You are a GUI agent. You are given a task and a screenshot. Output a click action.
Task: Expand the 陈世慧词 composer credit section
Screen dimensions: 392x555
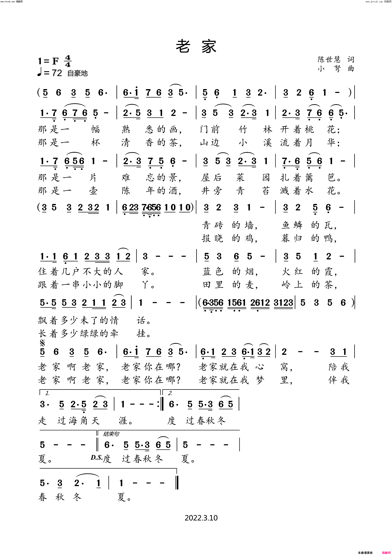[x=339, y=51]
